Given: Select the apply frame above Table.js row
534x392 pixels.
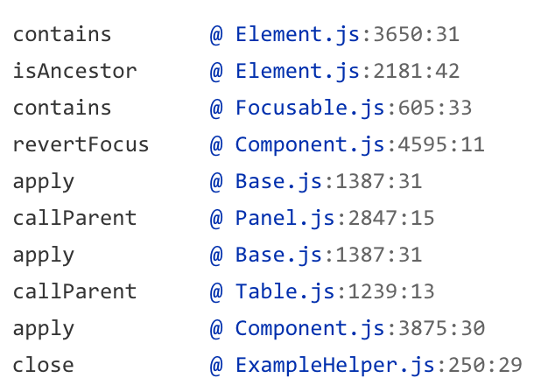Looking at the screenshot, I should 44,255.
